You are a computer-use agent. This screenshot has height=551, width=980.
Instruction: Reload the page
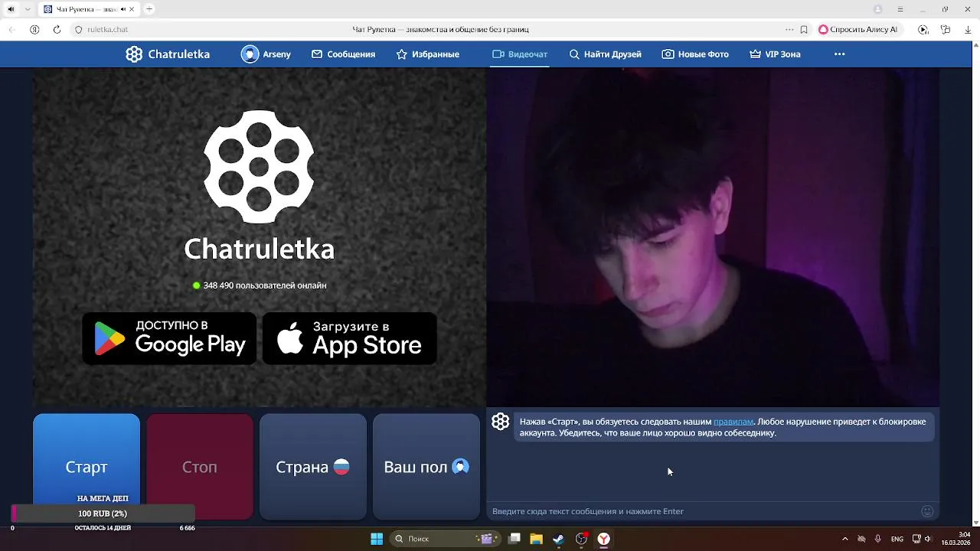pyautogui.click(x=57, y=30)
